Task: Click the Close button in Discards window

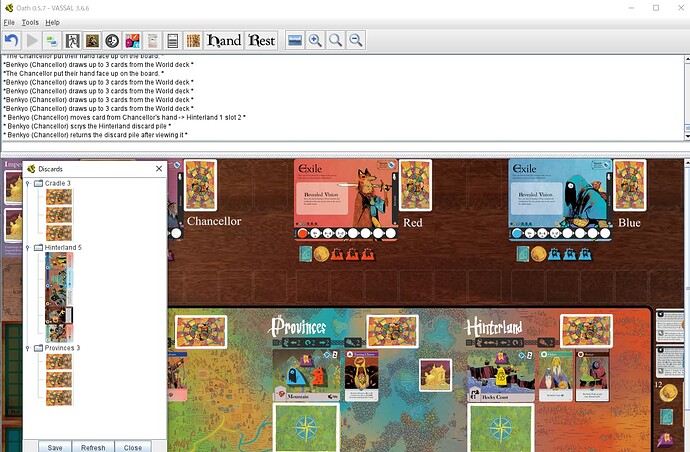Action: 132,447
